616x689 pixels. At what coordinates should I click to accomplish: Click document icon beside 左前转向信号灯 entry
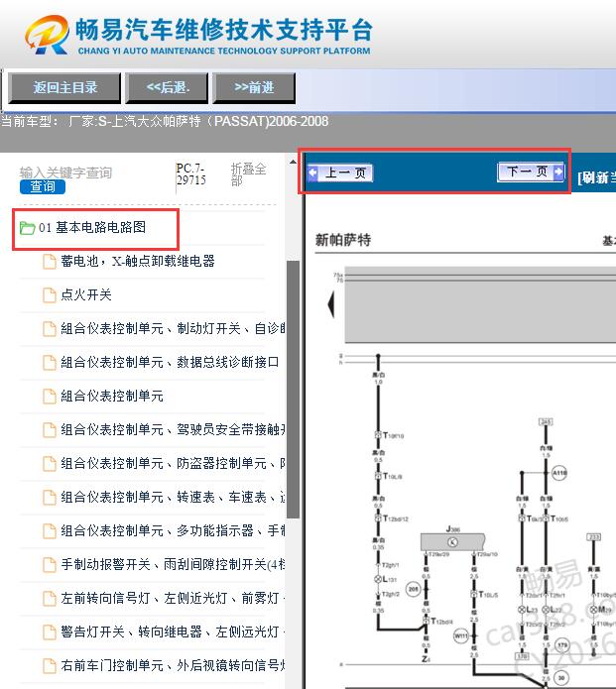(x=50, y=599)
